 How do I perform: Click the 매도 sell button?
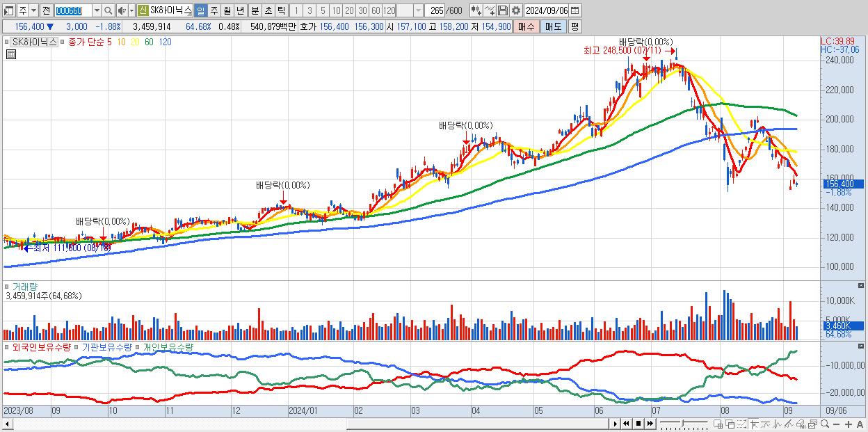tap(553, 26)
